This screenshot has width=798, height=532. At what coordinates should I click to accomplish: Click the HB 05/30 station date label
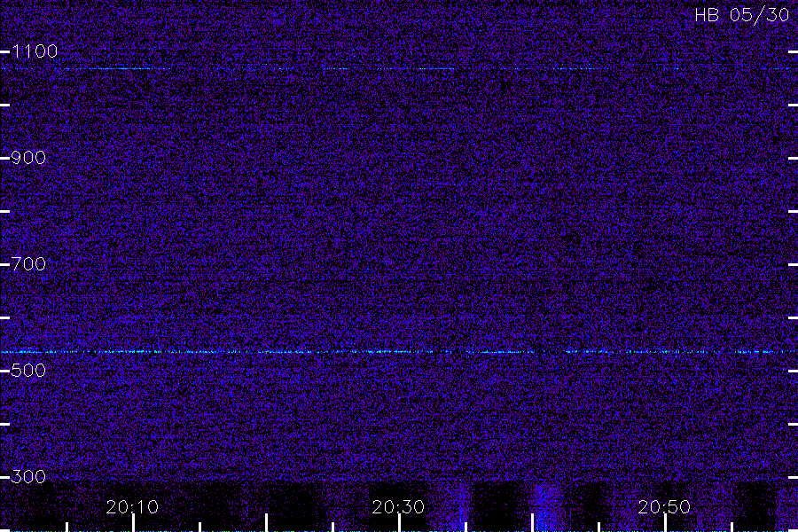coord(742,15)
